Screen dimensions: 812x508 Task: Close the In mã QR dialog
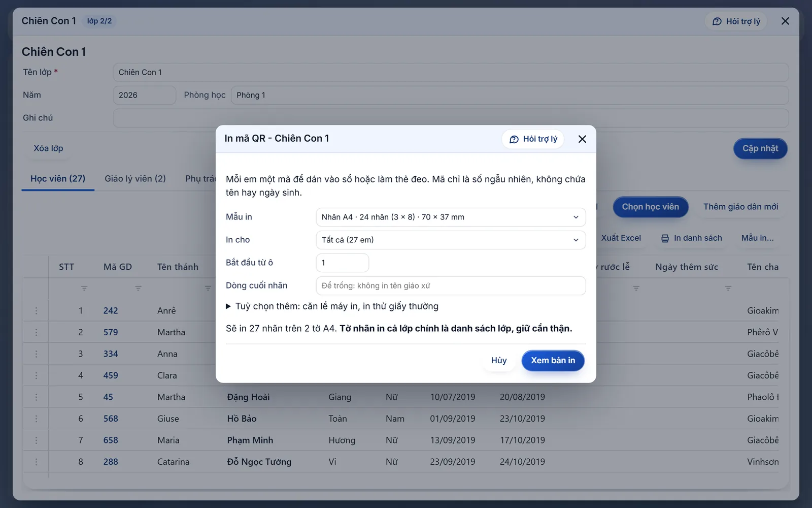pyautogui.click(x=582, y=139)
